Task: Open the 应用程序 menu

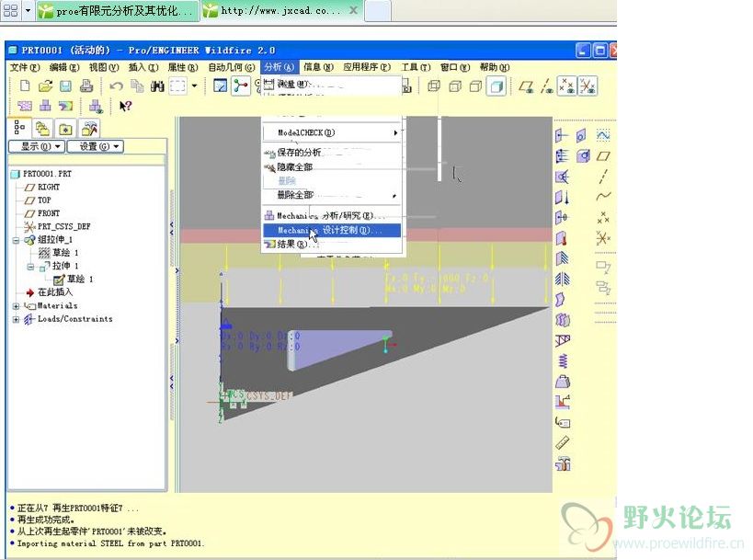Action: point(367,67)
